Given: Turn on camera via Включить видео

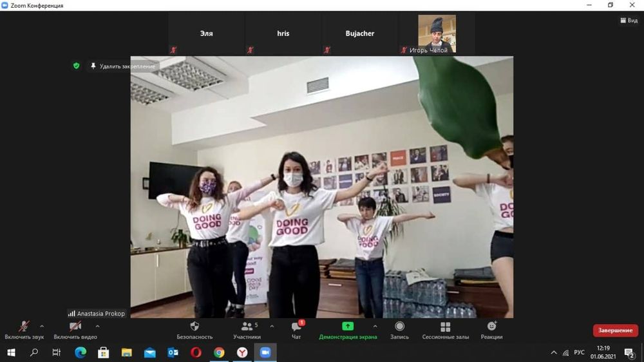Looking at the screenshot, I should (75, 330).
